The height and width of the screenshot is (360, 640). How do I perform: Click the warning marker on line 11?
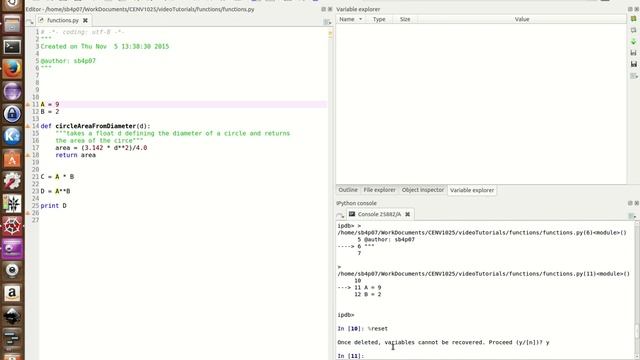(28, 104)
